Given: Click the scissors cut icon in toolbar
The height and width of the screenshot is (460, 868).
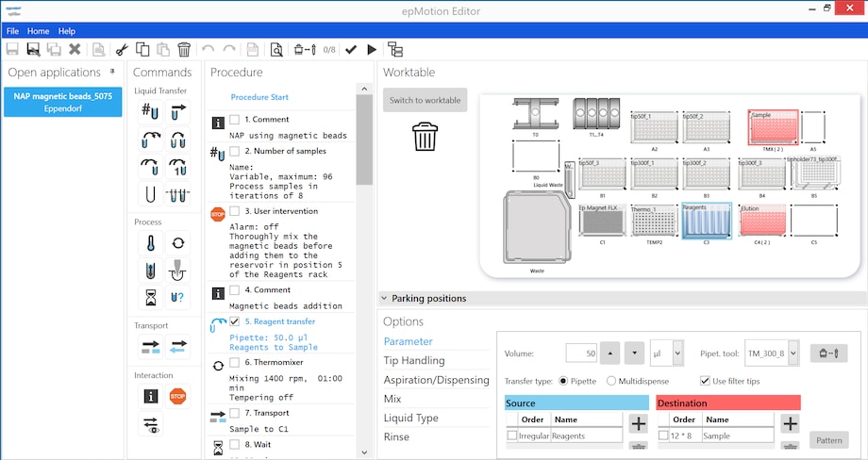Looking at the screenshot, I should pyautogui.click(x=122, y=49).
